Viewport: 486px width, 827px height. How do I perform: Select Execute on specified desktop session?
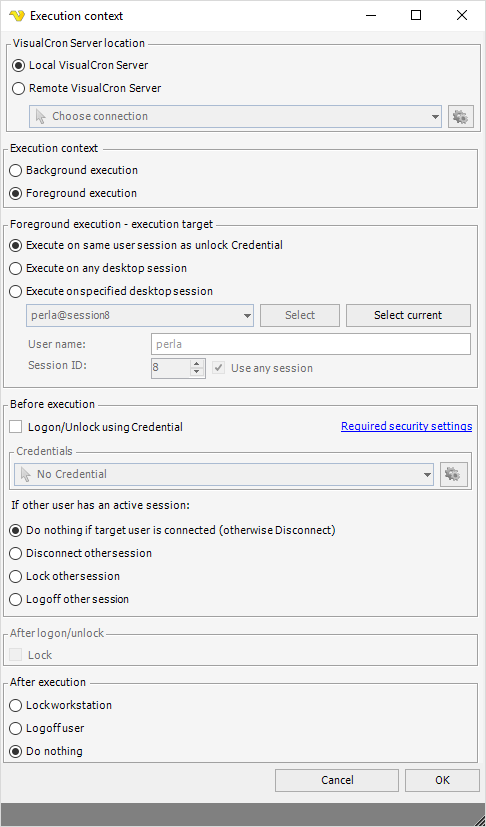pos(111,291)
